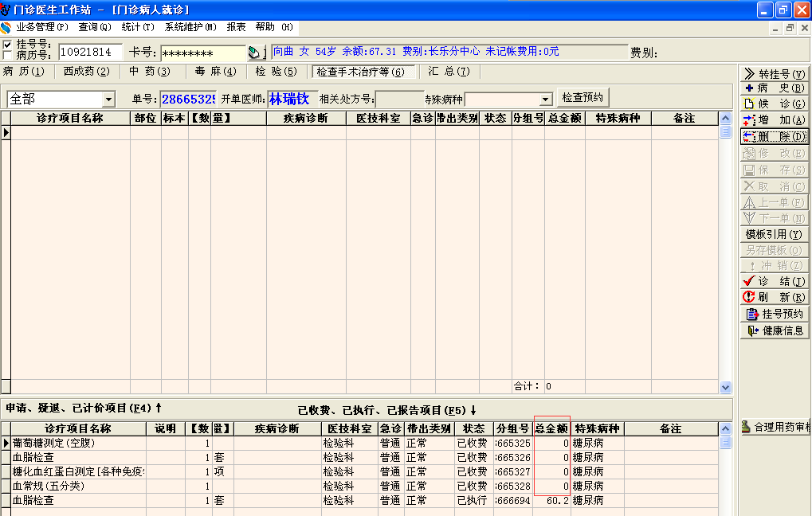
Task: Click the 相关处方号 input field
Action: 399,99
